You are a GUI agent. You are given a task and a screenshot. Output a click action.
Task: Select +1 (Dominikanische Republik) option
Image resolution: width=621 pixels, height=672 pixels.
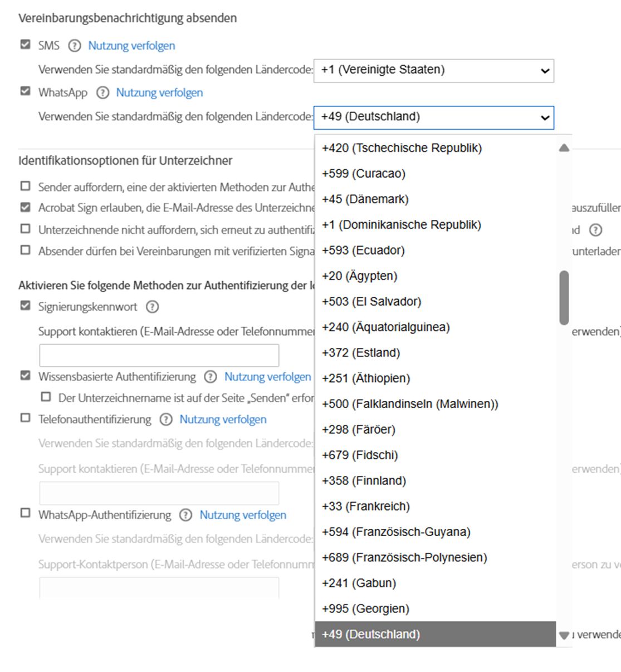point(436,225)
